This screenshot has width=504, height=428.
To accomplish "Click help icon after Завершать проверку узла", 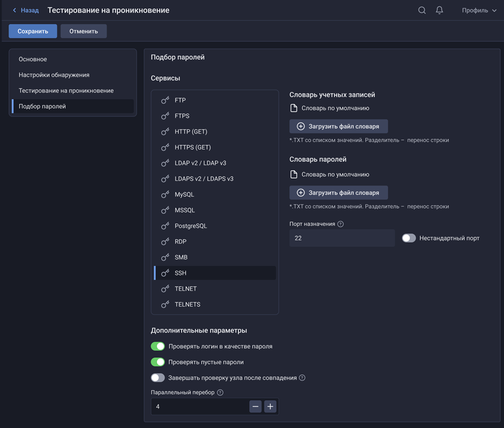I will pyautogui.click(x=302, y=378).
